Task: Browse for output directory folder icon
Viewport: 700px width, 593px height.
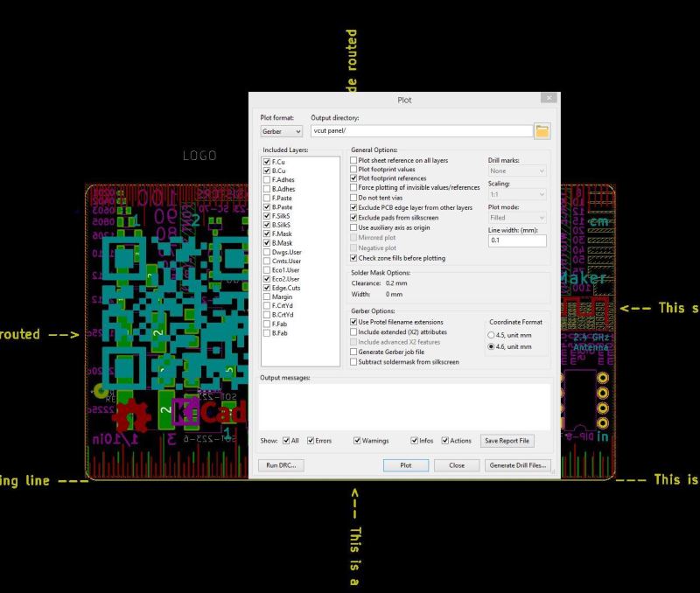Action: 542,131
